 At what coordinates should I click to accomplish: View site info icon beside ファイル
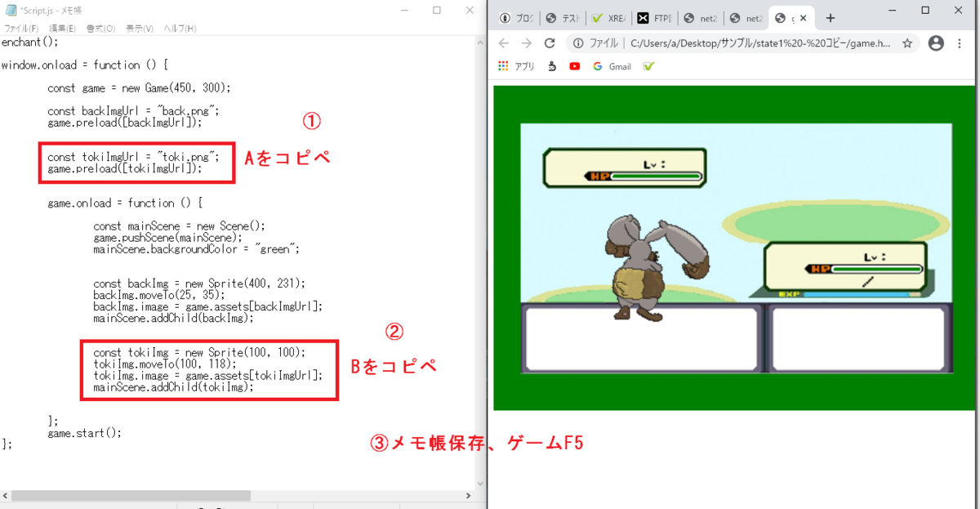578,43
